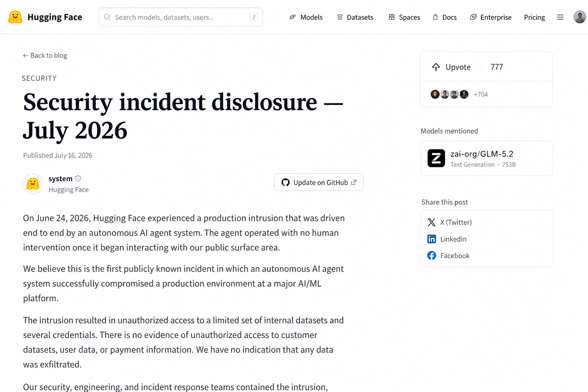The image size is (588, 392).
Task: Open the Enterprise menu item
Action: [491, 17]
